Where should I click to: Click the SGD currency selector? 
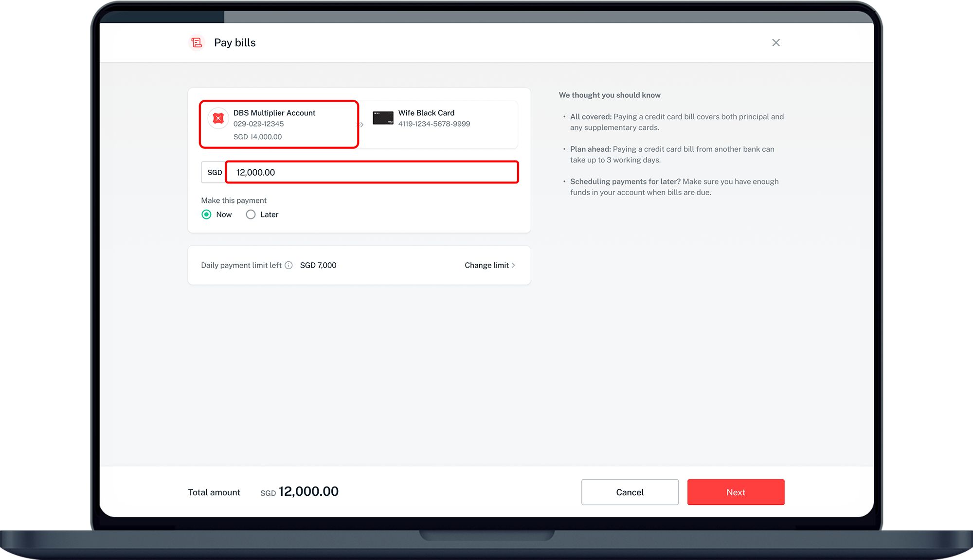214,172
